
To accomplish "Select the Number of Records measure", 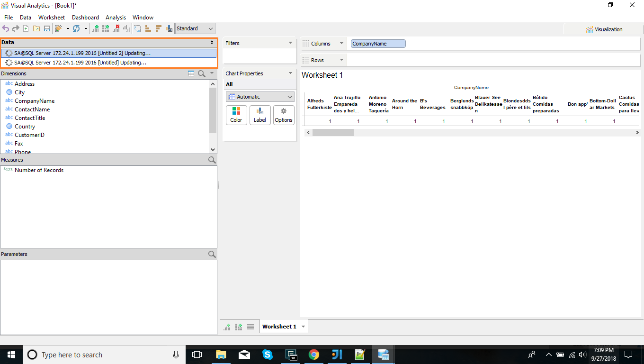I will [x=39, y=170].
